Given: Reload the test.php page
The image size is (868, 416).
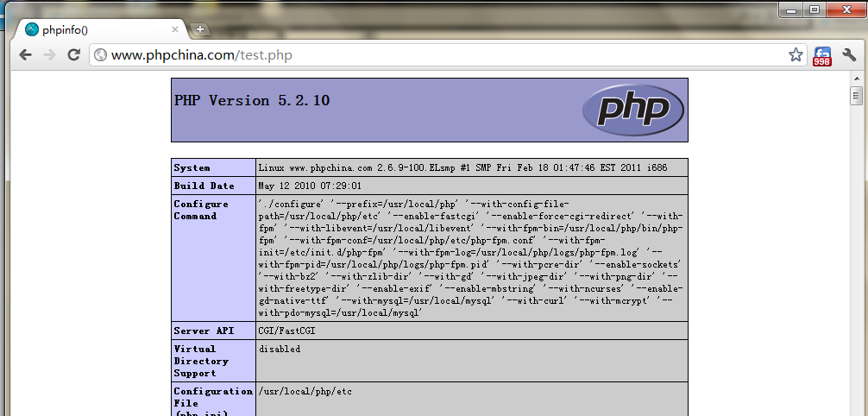Looking at the screenshot, I should (x=73, y=55).
